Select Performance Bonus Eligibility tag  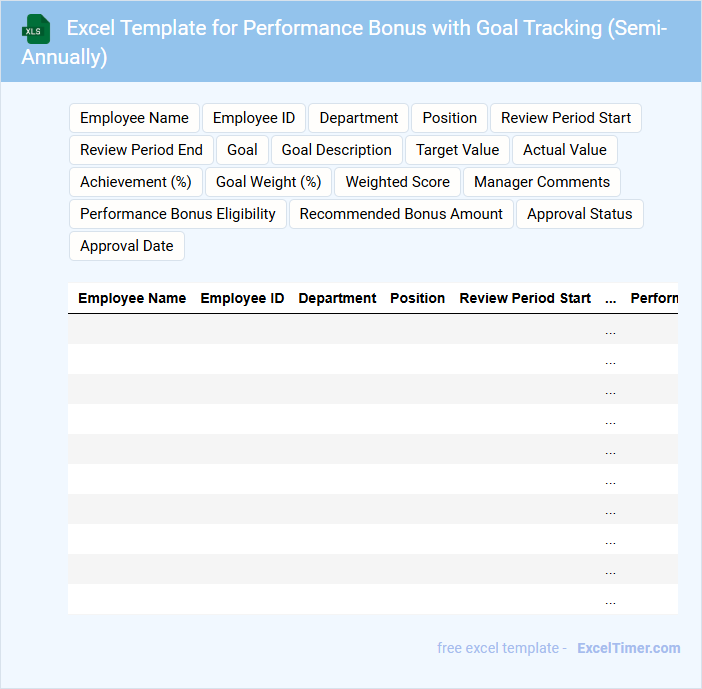(178, 214)
